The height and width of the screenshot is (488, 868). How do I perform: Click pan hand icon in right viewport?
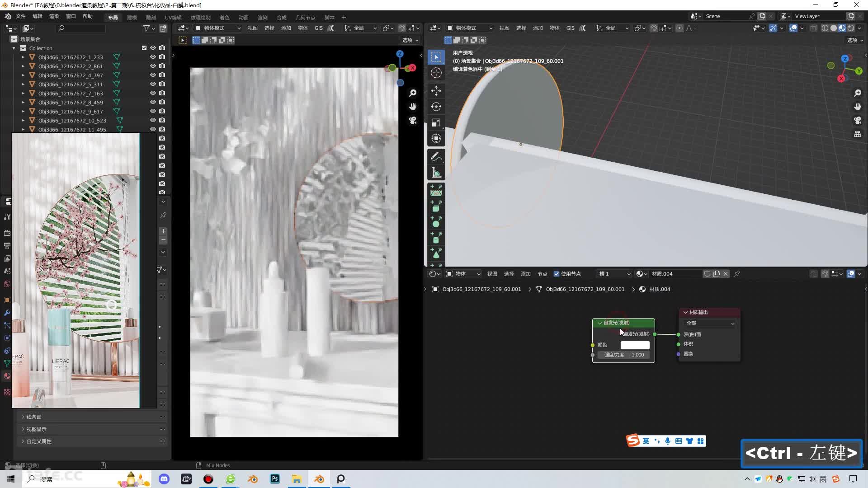pyautogui.click(x=858, y=107)
